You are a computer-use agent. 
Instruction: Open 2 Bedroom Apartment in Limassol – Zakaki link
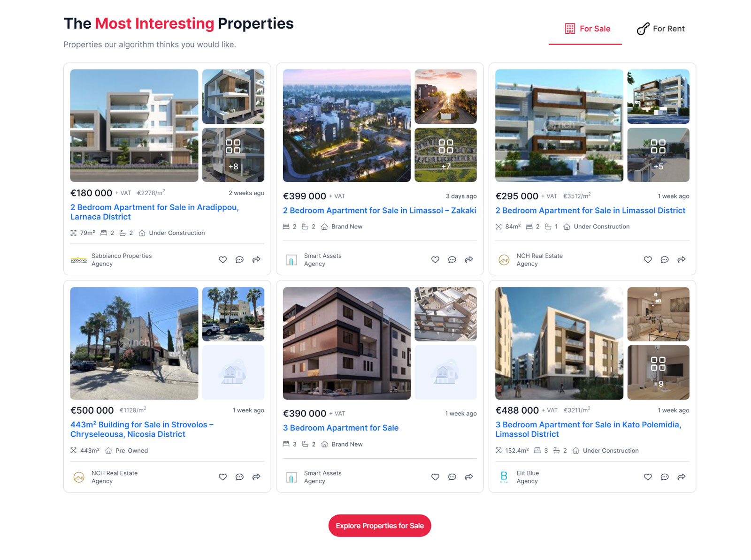(379, 211)
